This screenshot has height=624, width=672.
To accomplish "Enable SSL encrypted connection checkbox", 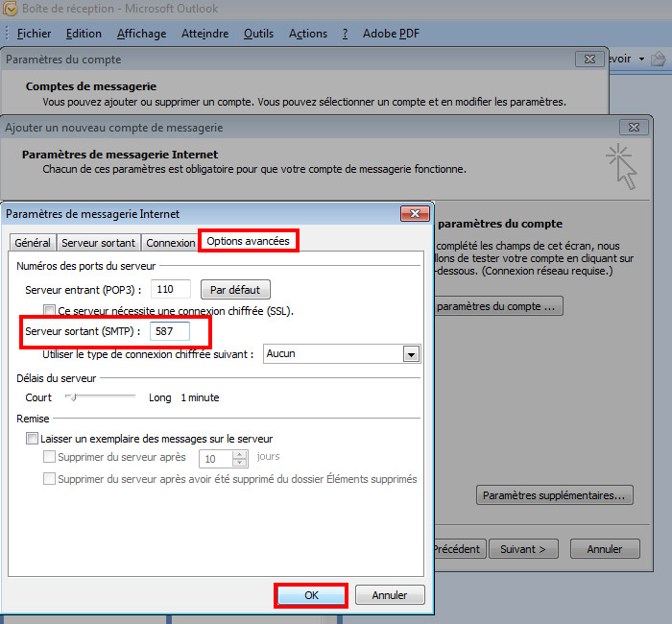I will [49, 310].
